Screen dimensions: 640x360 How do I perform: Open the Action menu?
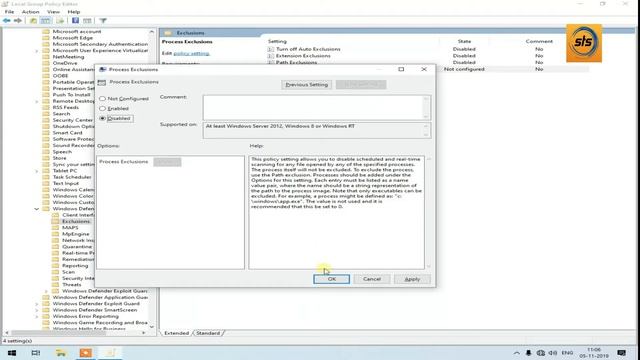click(x=31, y=12)
